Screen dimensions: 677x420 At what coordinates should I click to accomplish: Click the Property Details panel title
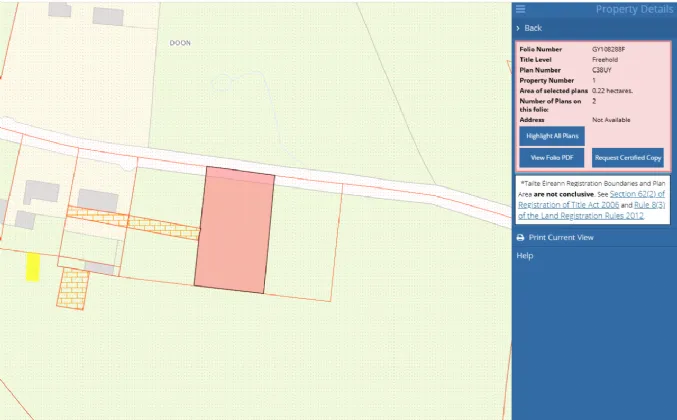coord(634,9)
